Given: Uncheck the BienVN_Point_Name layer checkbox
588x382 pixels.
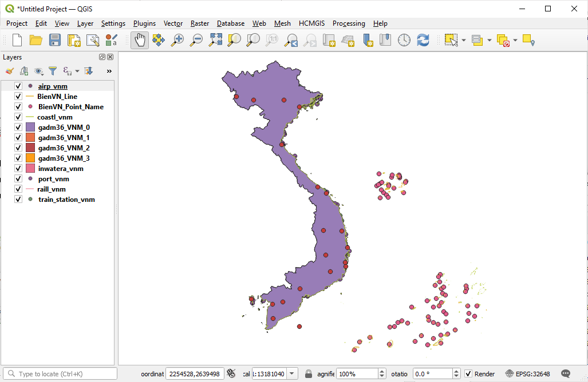Looking at the screenshot, I should [18, 107].
